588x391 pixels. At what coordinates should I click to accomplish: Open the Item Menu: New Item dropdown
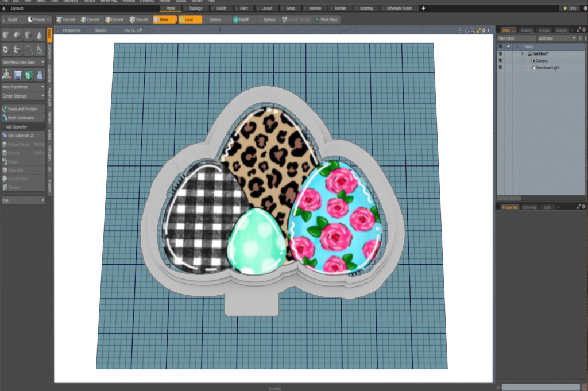pos(23,61)
